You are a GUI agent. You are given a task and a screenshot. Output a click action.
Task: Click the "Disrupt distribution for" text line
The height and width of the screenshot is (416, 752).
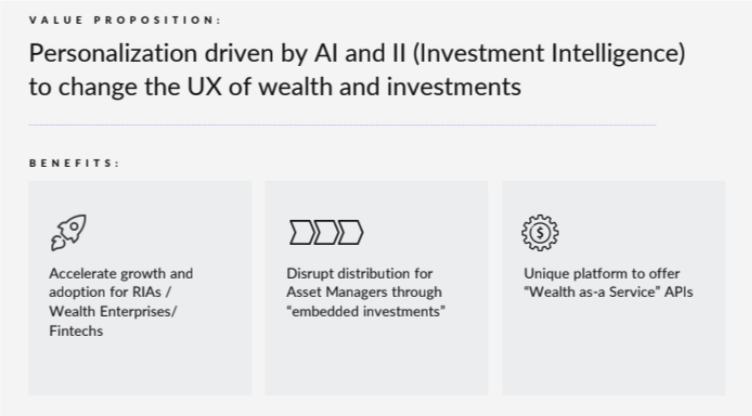[x=357, y=273]
